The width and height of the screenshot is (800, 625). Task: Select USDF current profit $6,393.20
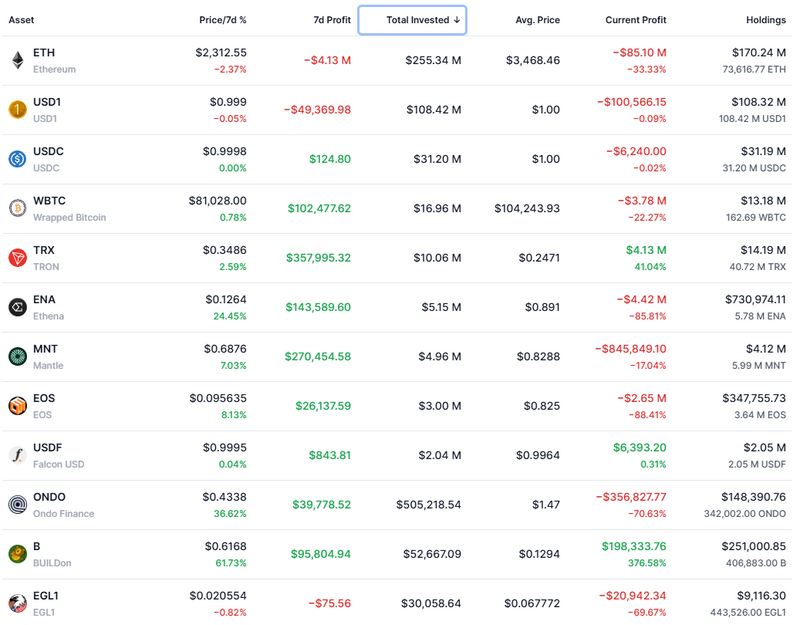pos(640,447)
